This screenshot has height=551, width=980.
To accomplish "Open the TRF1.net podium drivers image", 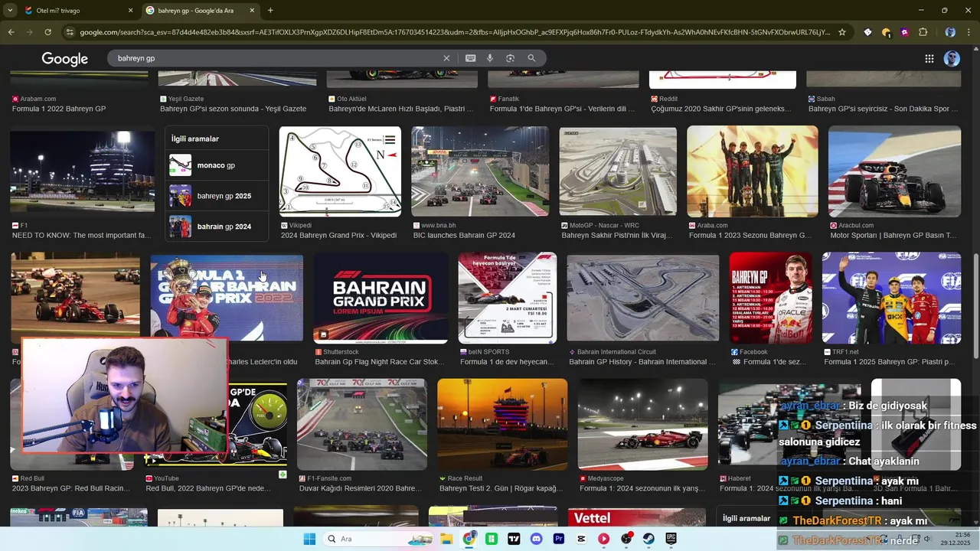I will pyautogui.click(x=891, y=298).
